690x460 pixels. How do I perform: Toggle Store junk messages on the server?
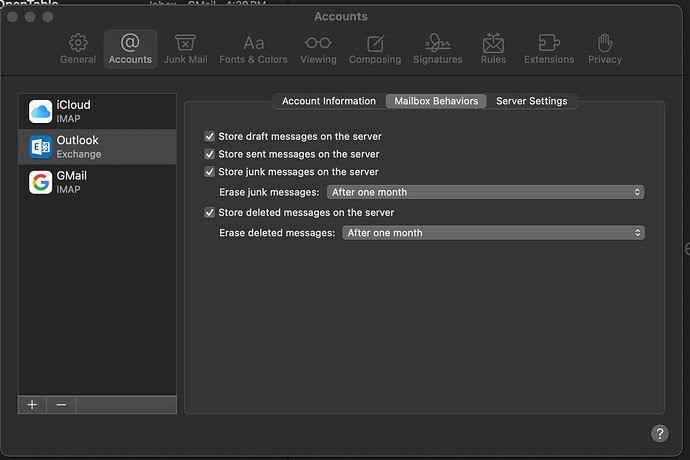(x=209, y=172)
